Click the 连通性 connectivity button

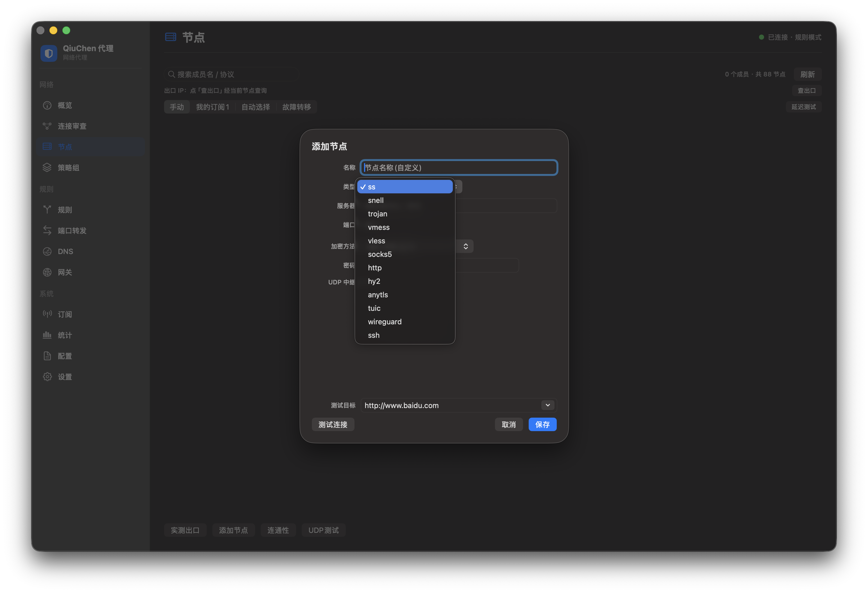[x=278, y=530]
